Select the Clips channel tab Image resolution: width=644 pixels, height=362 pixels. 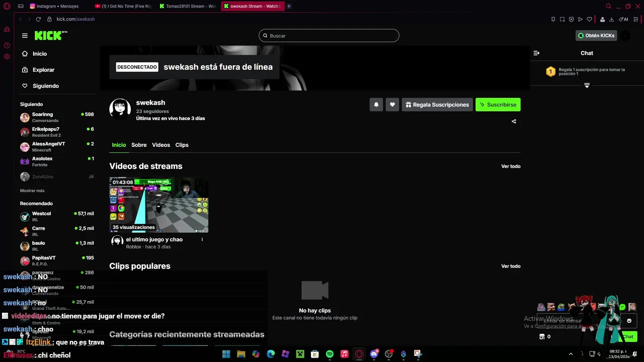coord(182,145)
